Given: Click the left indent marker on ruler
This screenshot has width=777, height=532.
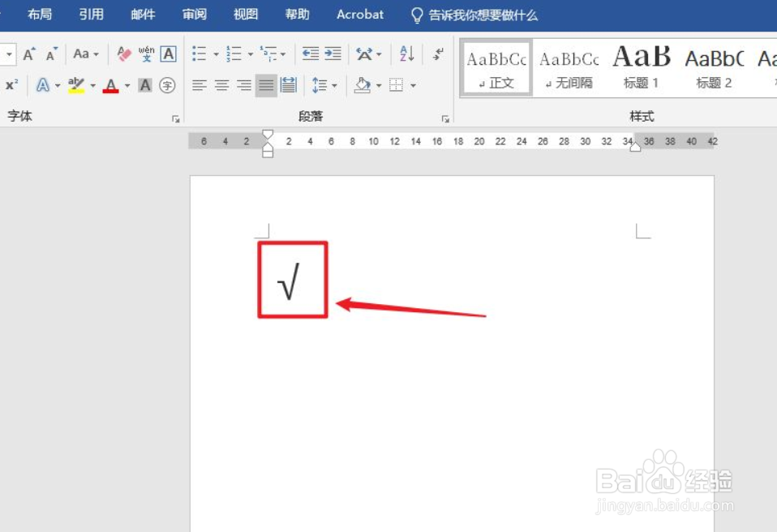Looking at the screenshot, I should click(268, 153).
